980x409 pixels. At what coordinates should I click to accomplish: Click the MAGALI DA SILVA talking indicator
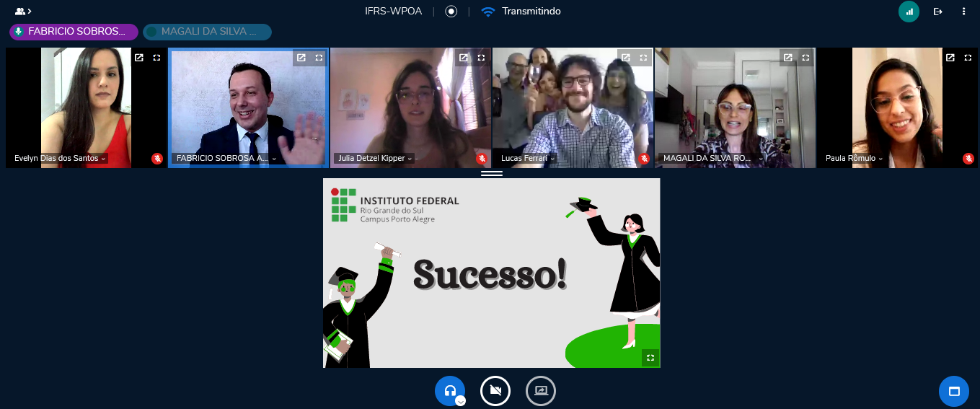point(207,32)
